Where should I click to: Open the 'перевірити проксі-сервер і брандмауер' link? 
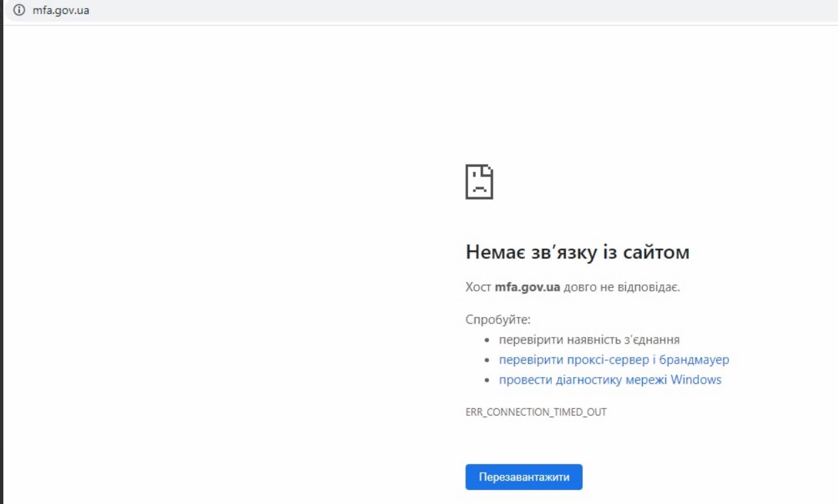click(614, 360)
